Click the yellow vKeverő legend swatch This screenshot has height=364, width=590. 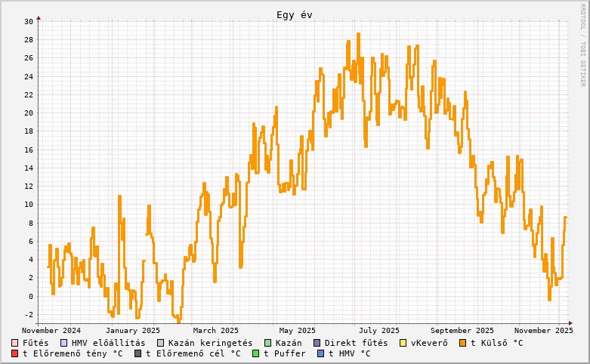403,343
